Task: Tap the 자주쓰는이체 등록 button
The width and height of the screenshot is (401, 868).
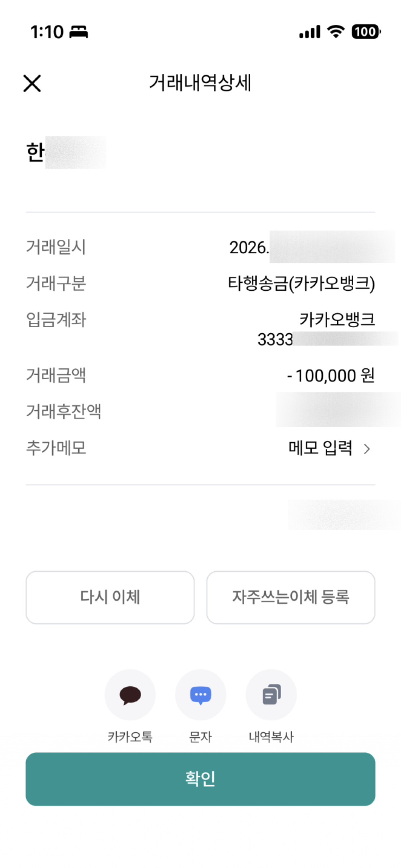Action: point(291,597)
